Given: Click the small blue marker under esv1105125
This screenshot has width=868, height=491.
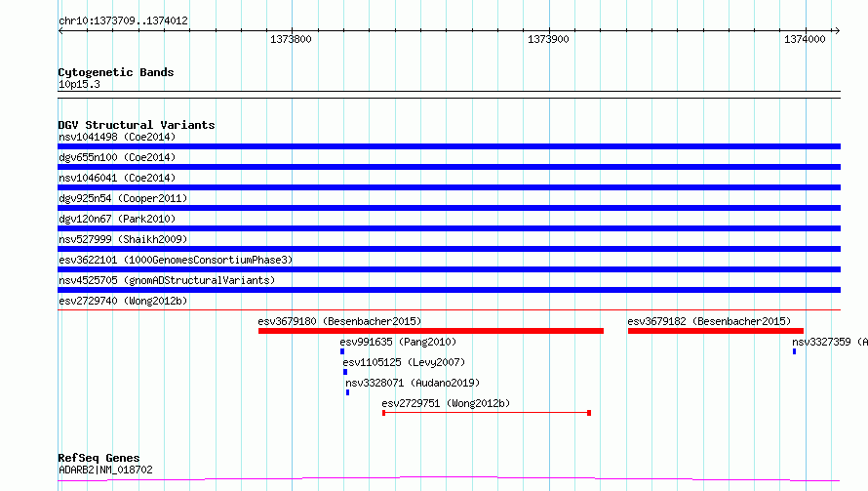Looking at the screenshot, I should 345,372.
